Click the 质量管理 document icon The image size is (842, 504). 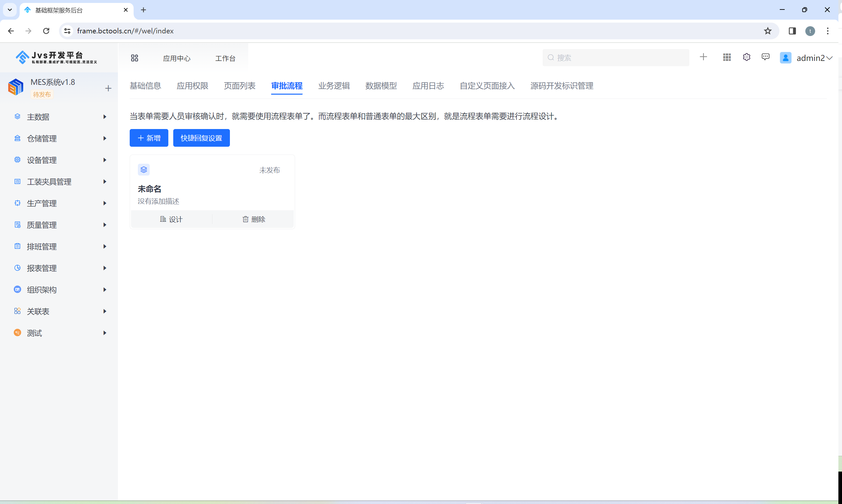click(17, 224)
